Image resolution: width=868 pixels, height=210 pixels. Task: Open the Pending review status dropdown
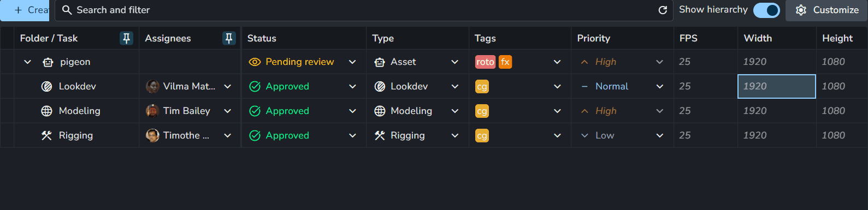352,62
